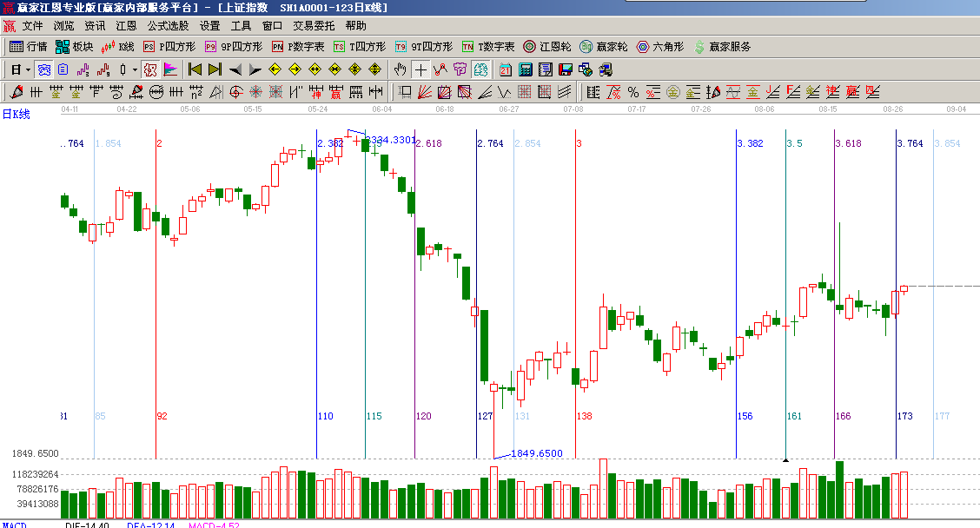The width and height of the screenshot is (980, 528).
Task: Select the hand pan tool
Action: [x=401, y=69]
